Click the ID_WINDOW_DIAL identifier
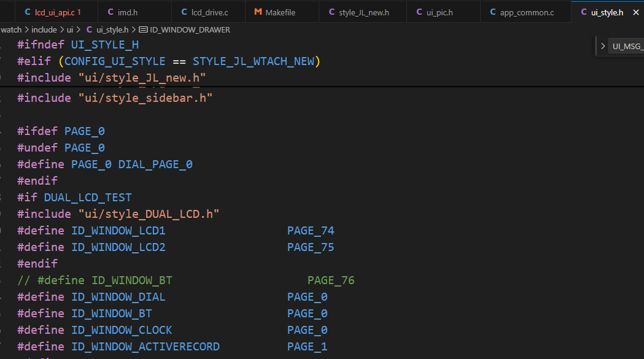Image resolution: width=644 pixels, height=359 pixels. pos(118,297)
